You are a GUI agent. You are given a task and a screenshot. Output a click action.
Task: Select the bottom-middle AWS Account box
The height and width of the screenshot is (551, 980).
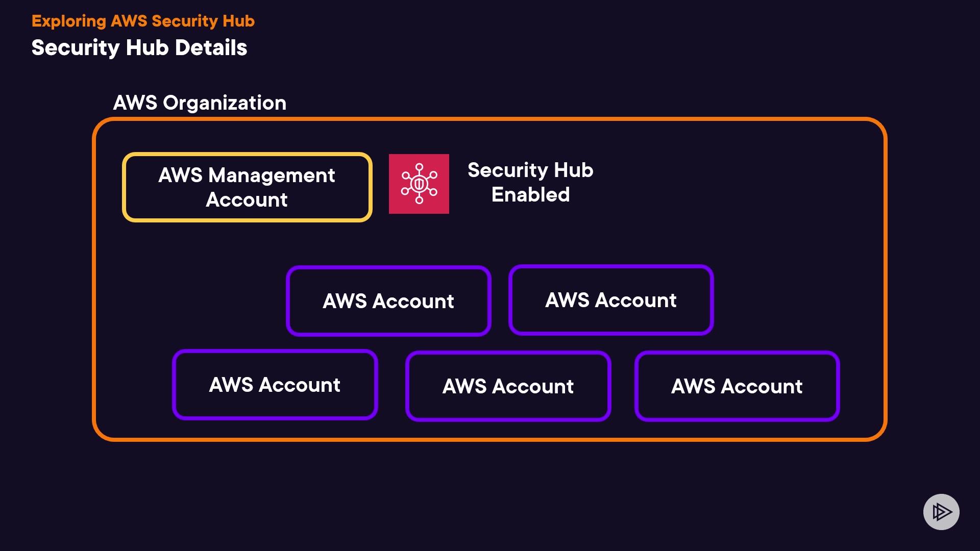[508, 386]
